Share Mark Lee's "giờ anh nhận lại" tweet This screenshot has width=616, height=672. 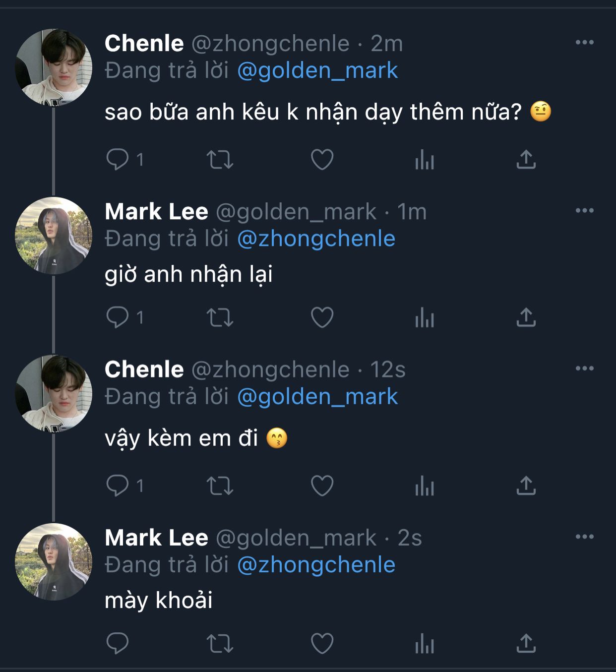click(x=526, y=317)
